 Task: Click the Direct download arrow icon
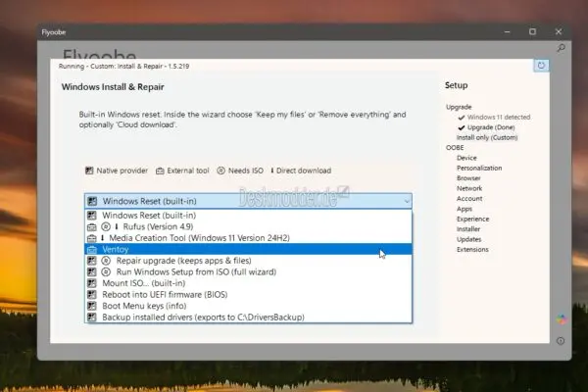272,171
